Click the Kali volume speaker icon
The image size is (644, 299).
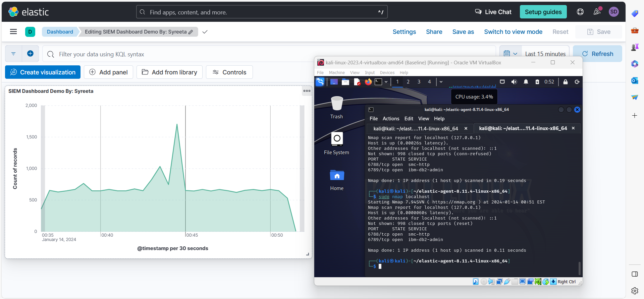[514, 82]
